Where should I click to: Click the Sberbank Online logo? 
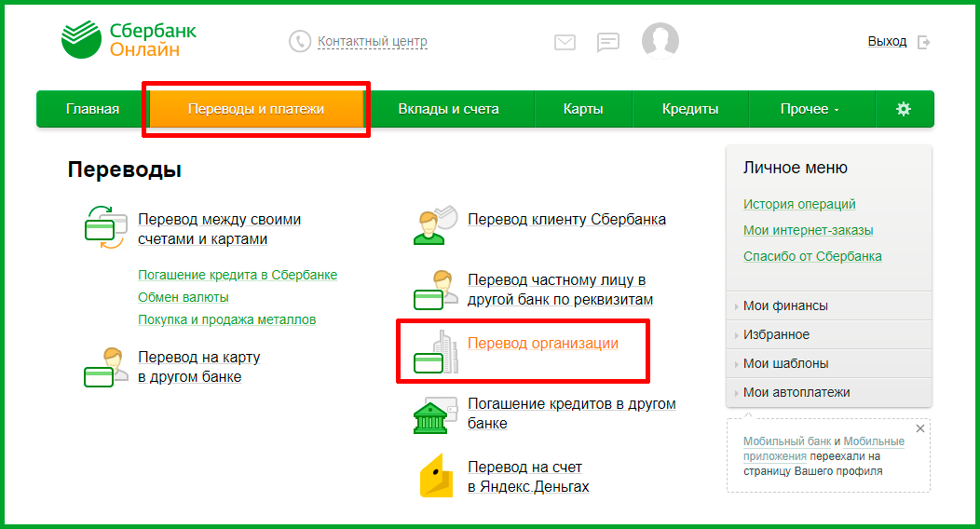click(129, 39)
